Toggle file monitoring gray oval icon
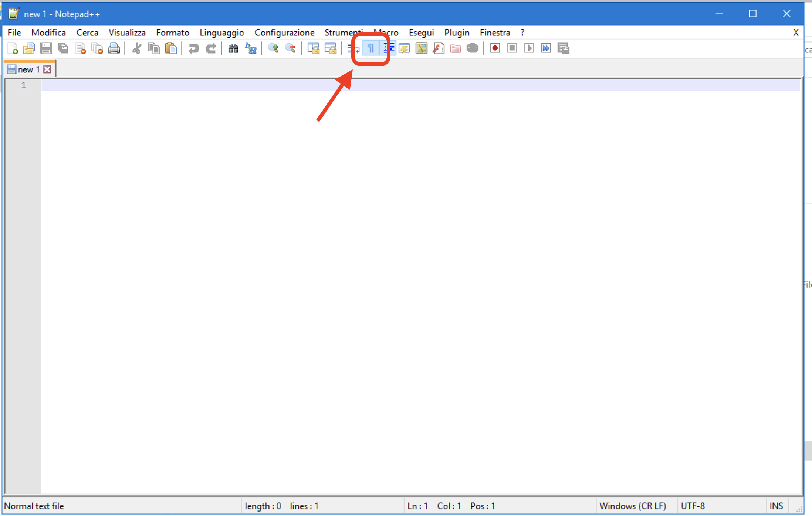Screen dimensions: 812x516 tap(473, 48)
